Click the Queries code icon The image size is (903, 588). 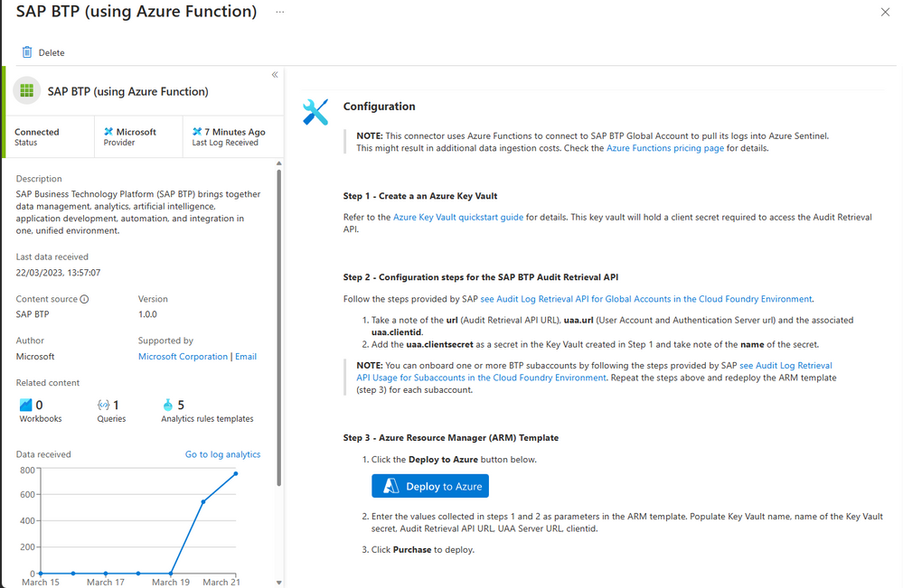[x=104, y=405]
